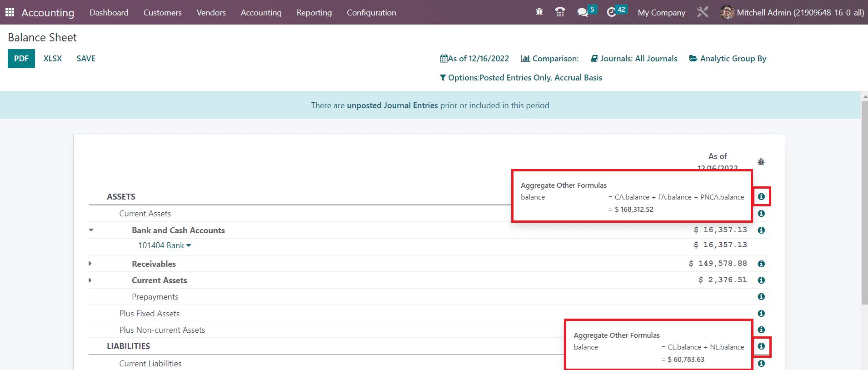Expand the Receivables row
Image resolution: width=868 pixels, height=370 pixels.
tap(90, 264)
